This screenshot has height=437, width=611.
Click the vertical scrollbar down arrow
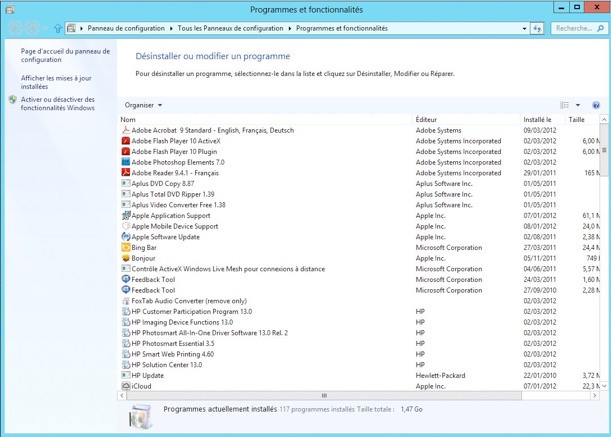click(604, 386)
